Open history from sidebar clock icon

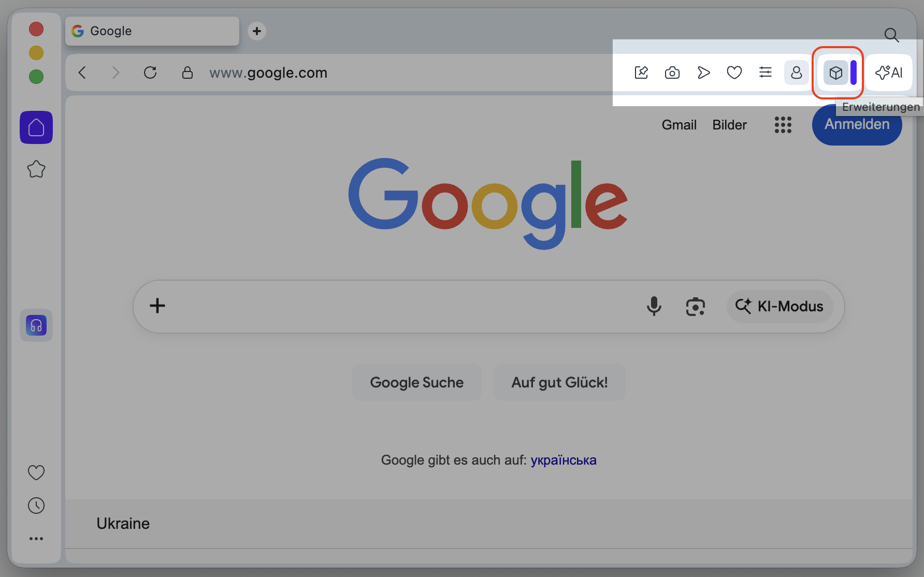click(36, 506)
